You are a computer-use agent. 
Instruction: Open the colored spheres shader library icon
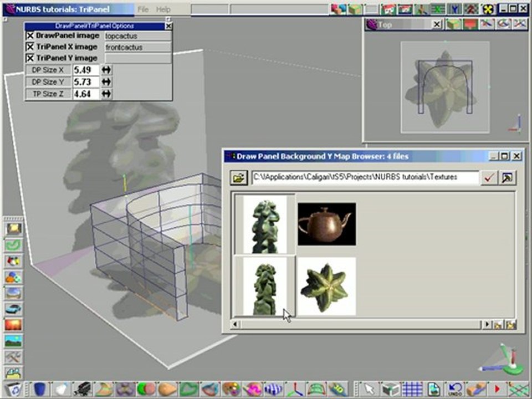13,277
